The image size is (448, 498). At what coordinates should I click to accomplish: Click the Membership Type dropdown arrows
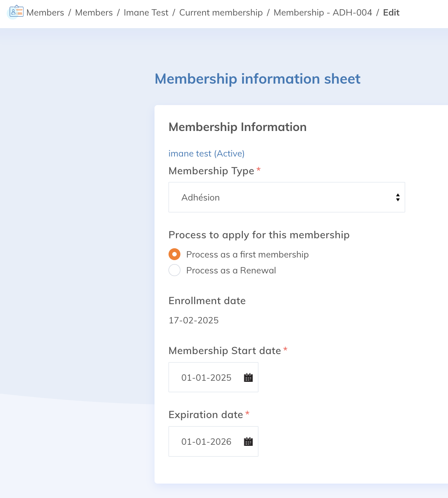398,197
